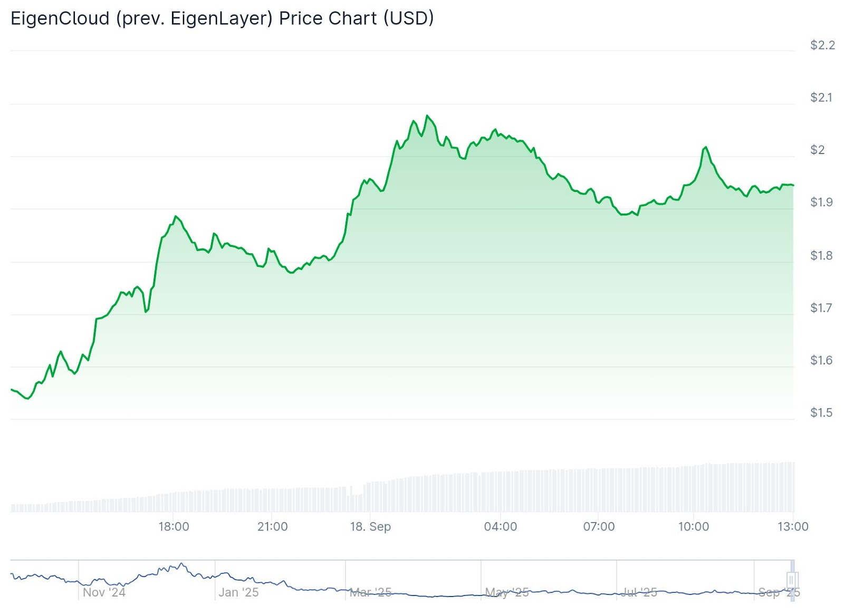The width and height of the screenshot is (844, 616).
Task: Click the $2.2 price axis label
Action: click(822, 45)
